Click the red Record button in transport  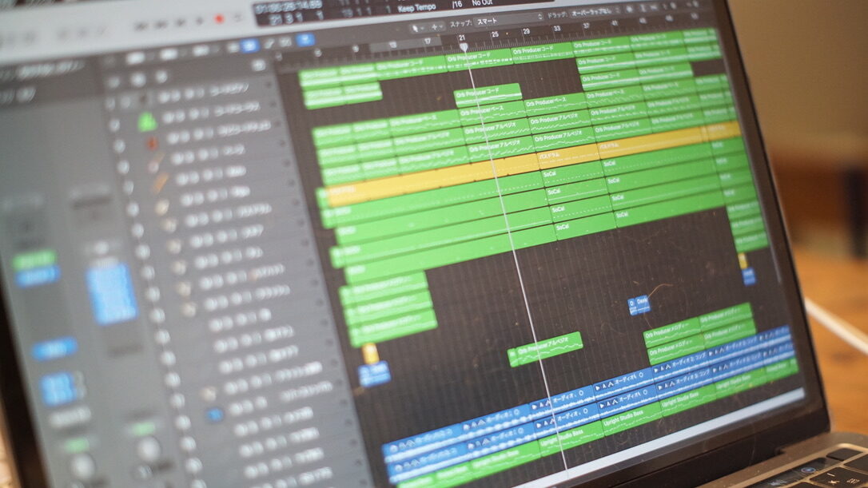pyautogui.click(x=220, y=17)
